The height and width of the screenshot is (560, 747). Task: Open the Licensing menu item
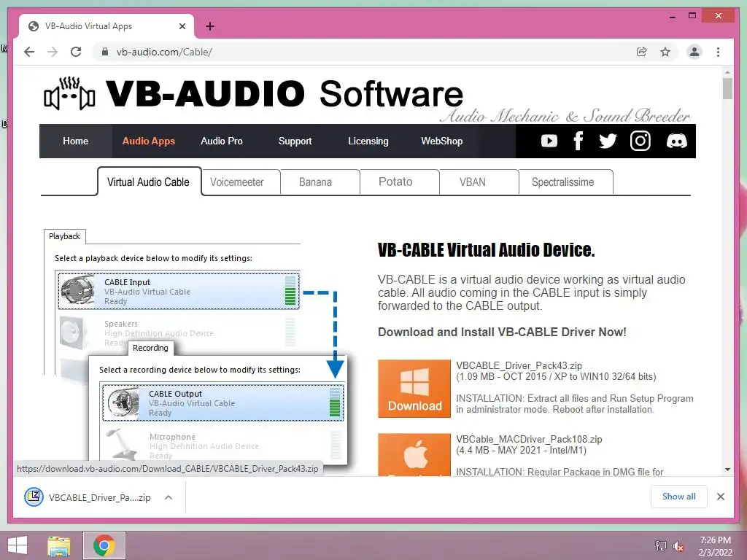coord(368,141)
